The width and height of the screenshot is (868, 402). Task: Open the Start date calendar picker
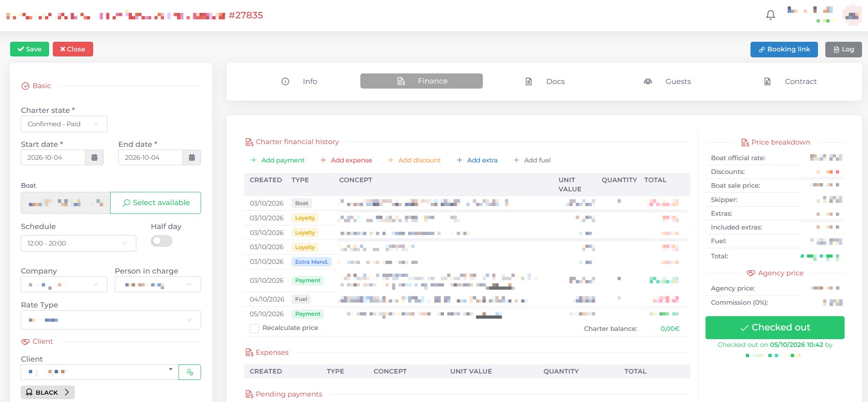(x=95, y=157)
